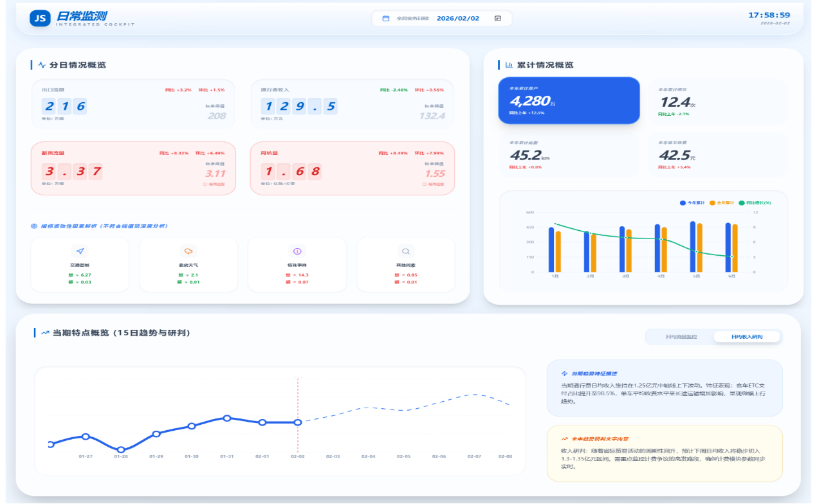817x504 pixels.
Task: Click the pulse icon beside 分日情况概览
Action: click(x=42, y=65)
